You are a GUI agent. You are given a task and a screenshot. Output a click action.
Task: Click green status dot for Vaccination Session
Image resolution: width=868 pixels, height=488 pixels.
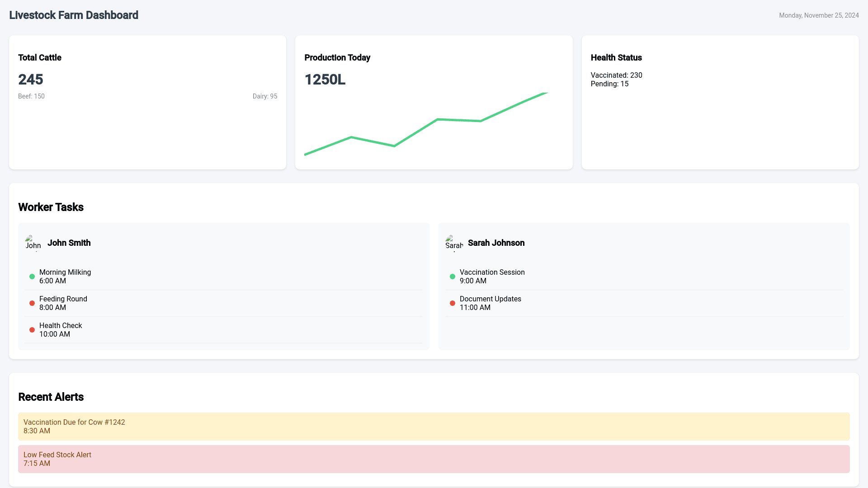(453, 277)
